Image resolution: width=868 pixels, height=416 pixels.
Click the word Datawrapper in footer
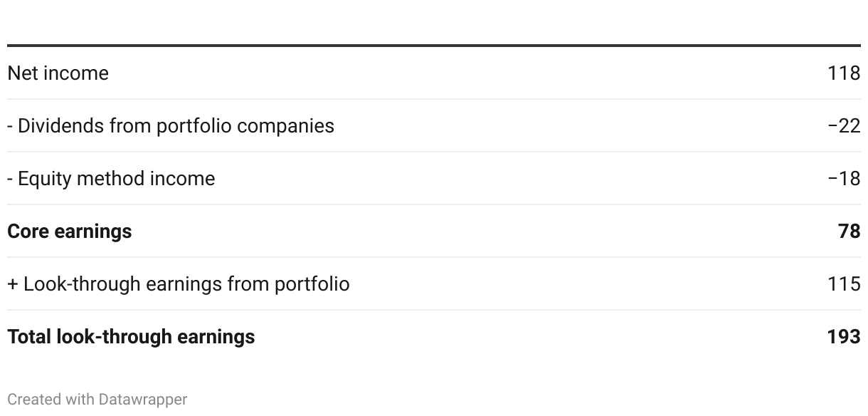[x=143, y=400]
